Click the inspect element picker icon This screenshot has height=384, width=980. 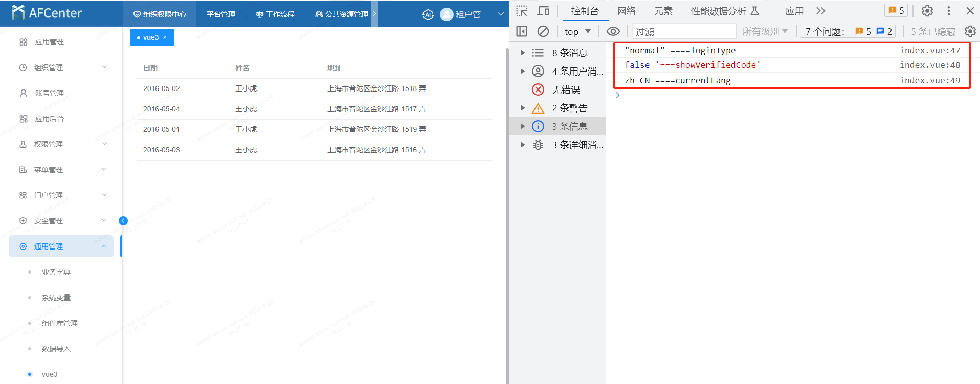(521, 11)
